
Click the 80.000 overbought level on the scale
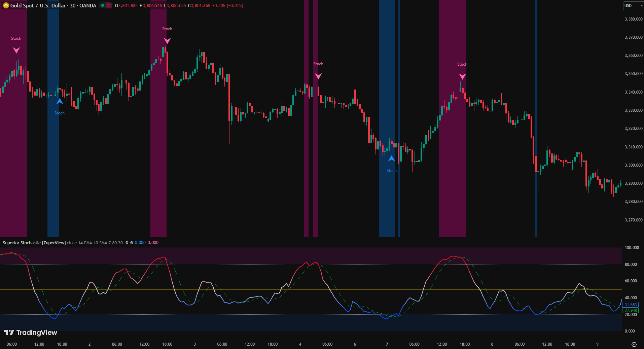tap(631, 265)
